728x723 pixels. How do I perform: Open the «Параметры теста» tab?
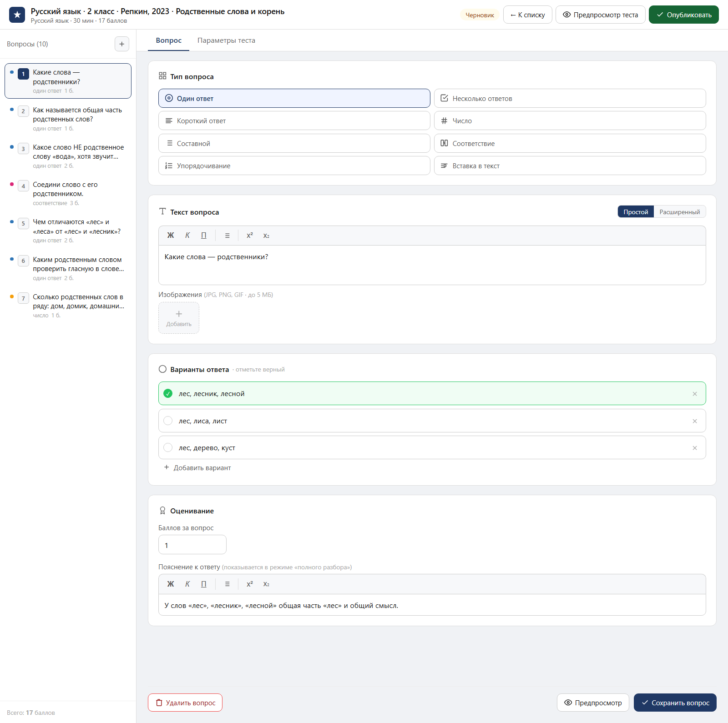pos(226,40)
